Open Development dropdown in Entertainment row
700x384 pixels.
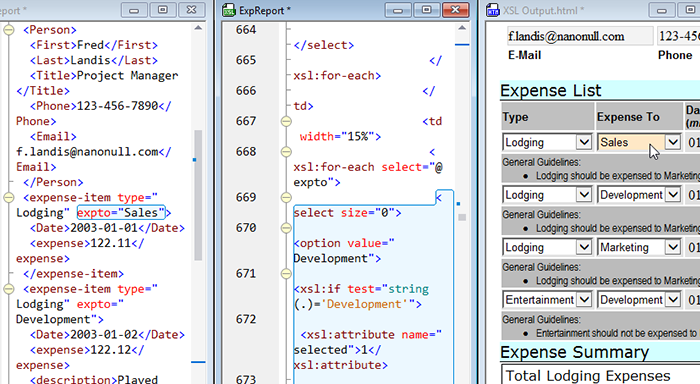click(x=672, y=300)
